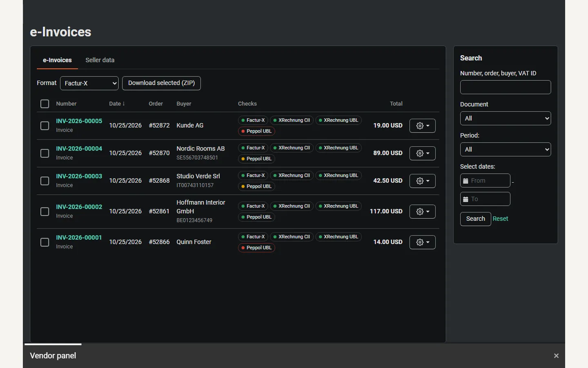Click the From date input field
This screenshot has height=368, width=588.
(485, 181)
